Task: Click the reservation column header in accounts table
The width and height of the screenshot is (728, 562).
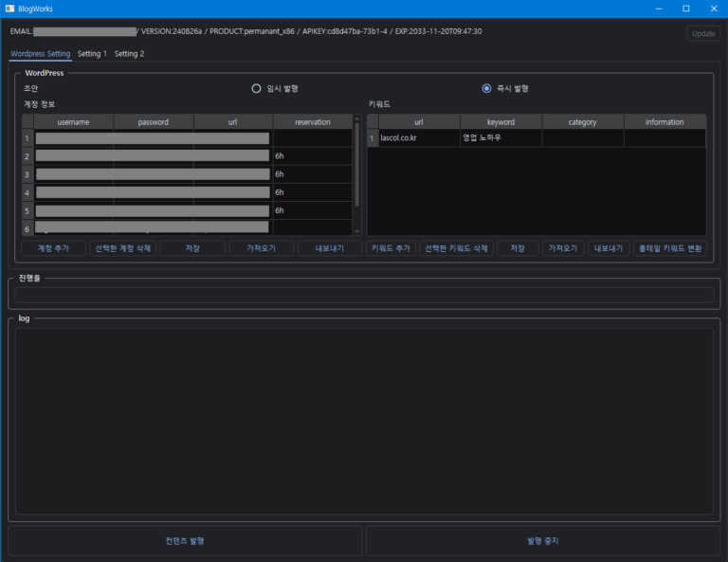Action: (312, 122)
